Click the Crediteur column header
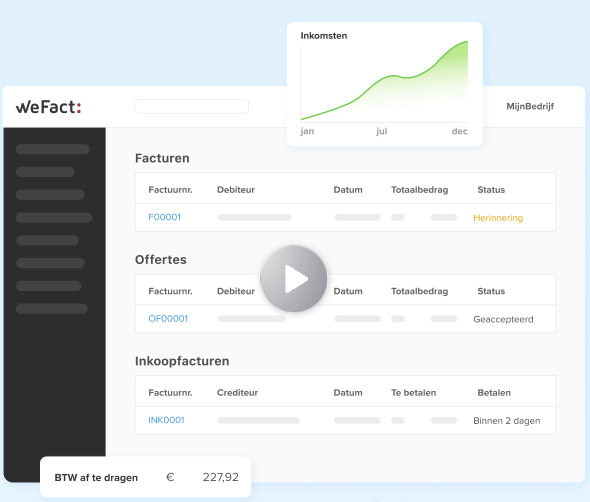Screen dimensions: 590x502 click(x=237, y=392)
